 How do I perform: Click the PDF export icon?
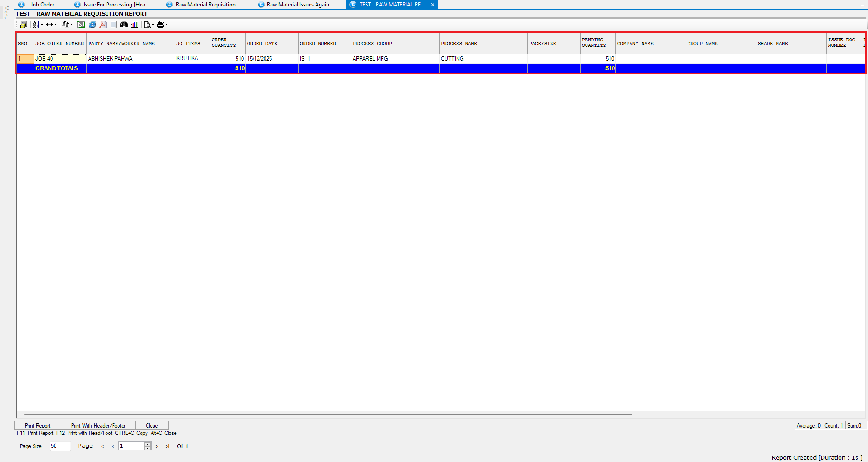click(103, 24)
